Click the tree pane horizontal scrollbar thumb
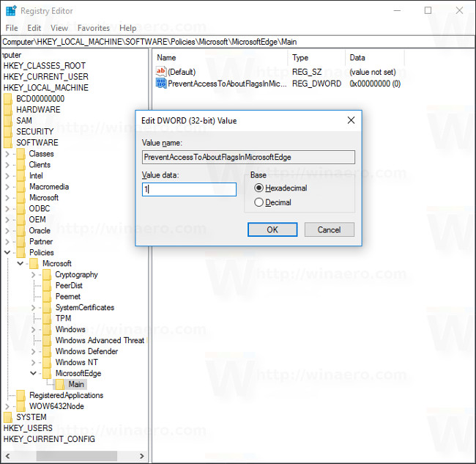The image size is (476, 464). (76, 456)
